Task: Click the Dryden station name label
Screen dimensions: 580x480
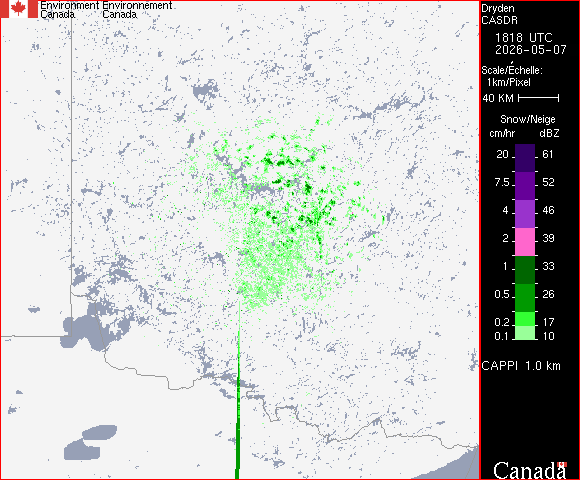Action: coord(498,8)
